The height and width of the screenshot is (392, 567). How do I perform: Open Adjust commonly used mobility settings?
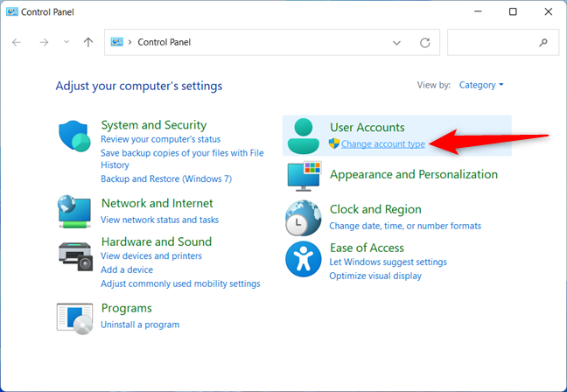180,283
